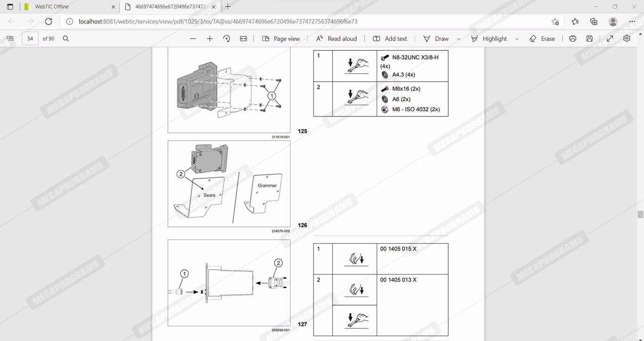The width and height of the screenshot is (644, 341).
Task: Select the Erase tool
Action: [x=542, y=39]
